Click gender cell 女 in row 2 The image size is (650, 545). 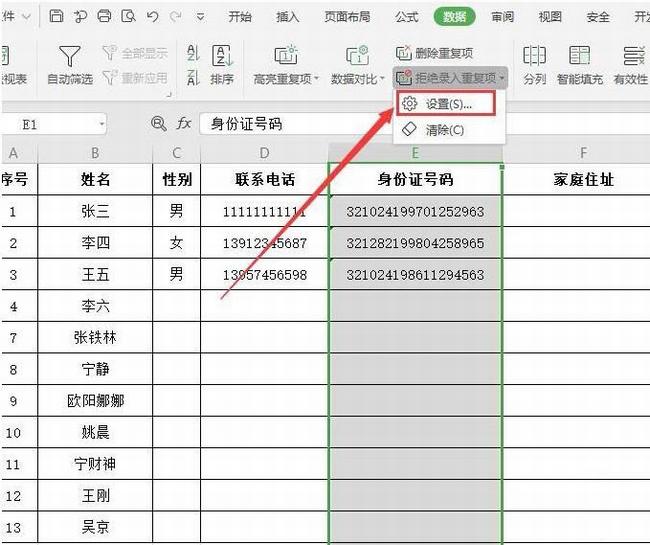[x=177, y=243]
